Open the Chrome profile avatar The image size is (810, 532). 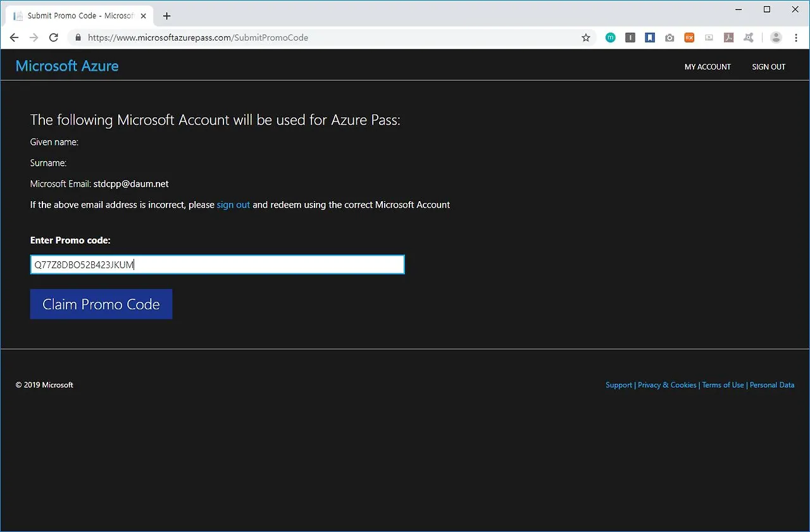tap(776, 37)
